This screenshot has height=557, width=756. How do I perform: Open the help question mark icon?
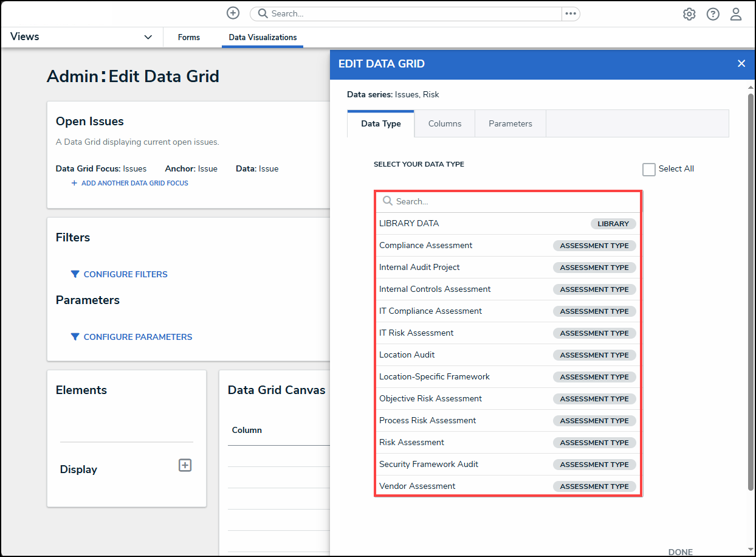713,14
